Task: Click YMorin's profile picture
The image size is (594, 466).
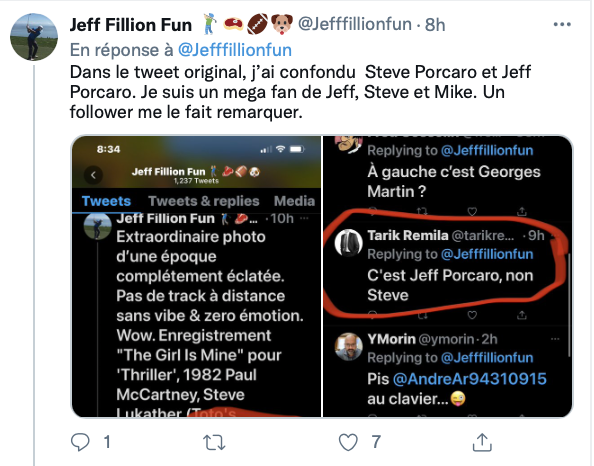Action: tap(349, 346)
